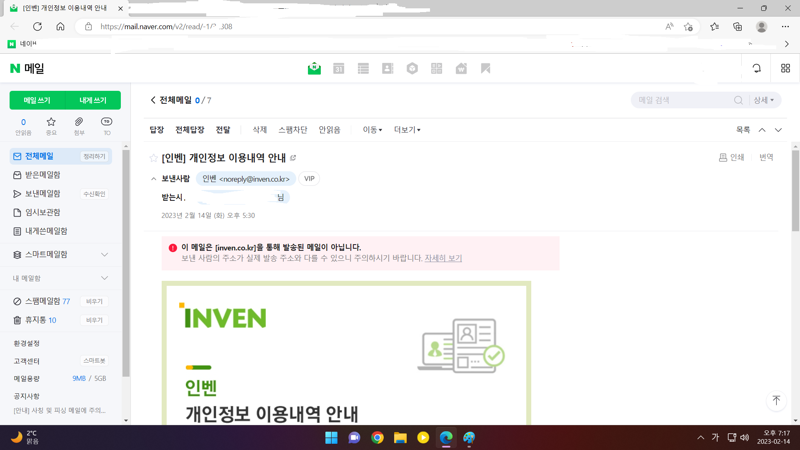The width and height of the screenshot is (800, 450).
Task: Open Windows Start menu
Action: pos(331,438)
